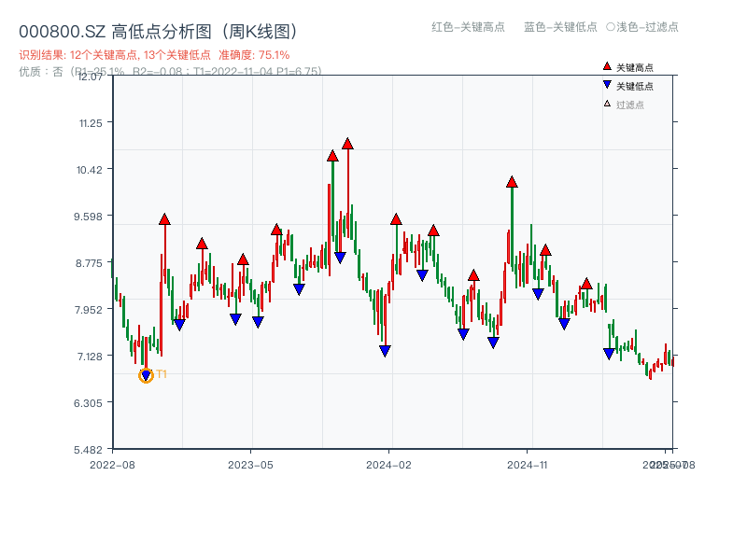Click the 10.42 y-axis label

pyautogui.click(x=90, y=170)
